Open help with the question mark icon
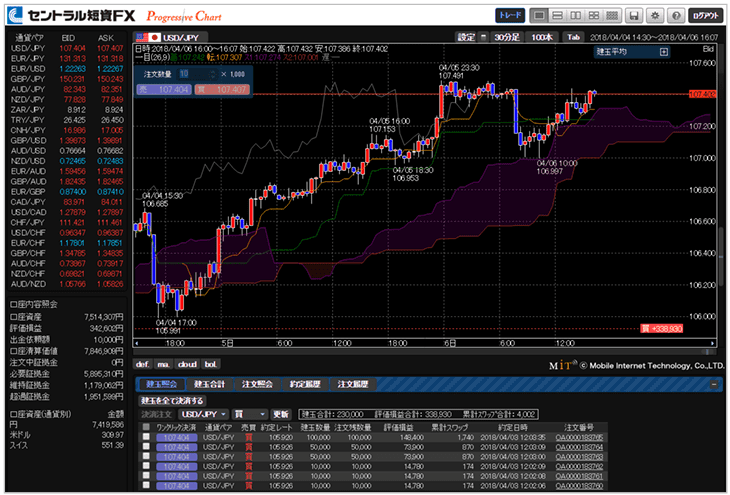 click(676, 16)
